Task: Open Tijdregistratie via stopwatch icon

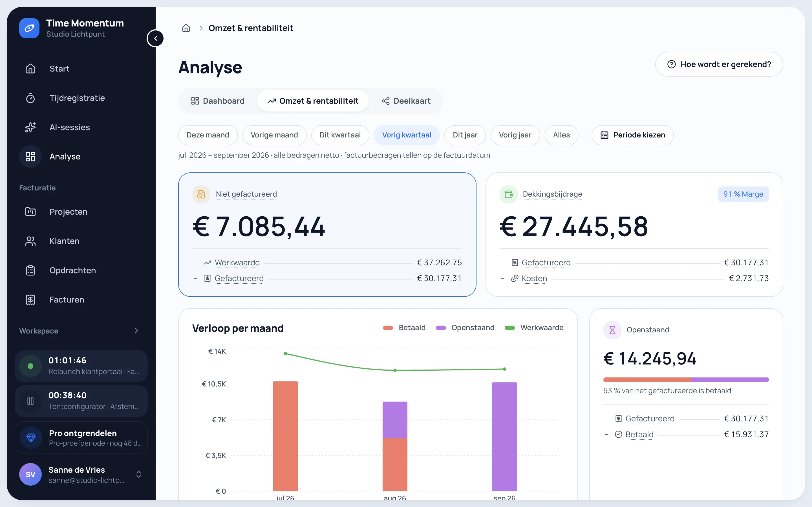Action: coord(30,98)
